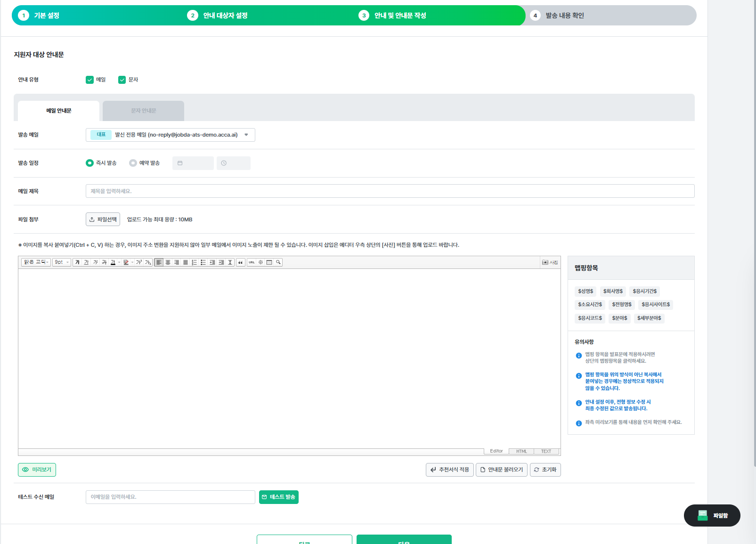Switch editor to HTML mode tab
Image resolution: width=756 pixels, height=544 pixels.
pos(521,451)
